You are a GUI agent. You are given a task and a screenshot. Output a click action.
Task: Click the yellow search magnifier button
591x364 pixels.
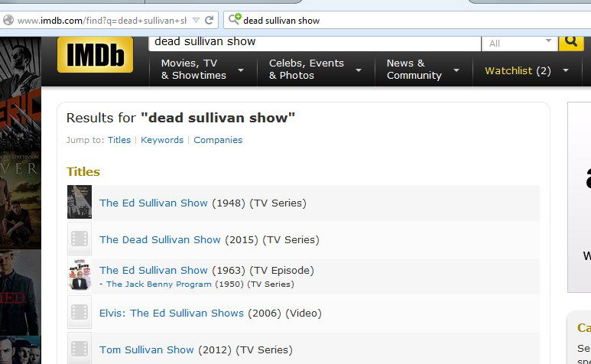(571, 41)
